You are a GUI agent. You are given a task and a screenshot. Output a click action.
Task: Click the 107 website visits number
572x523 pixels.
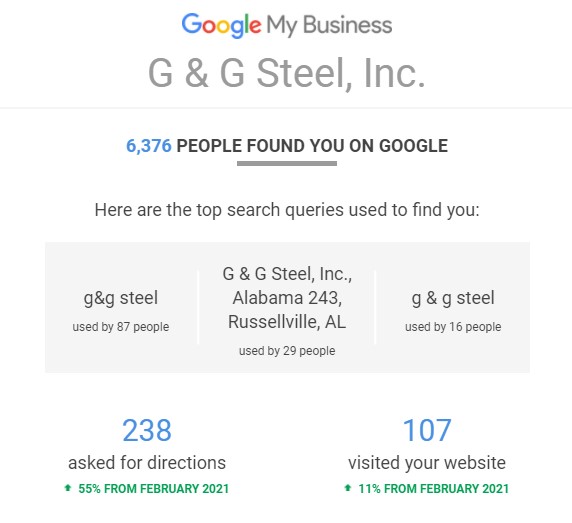(427, 430)
